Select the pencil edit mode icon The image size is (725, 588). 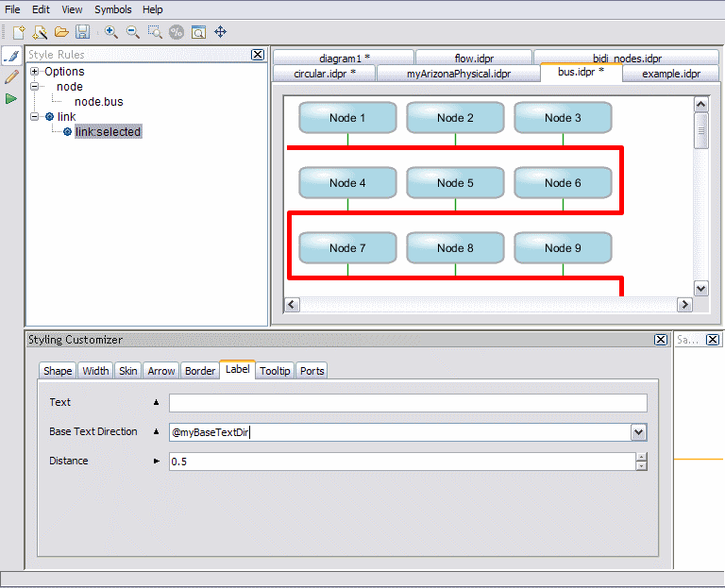pyautogui.click(x=11, y=77)
